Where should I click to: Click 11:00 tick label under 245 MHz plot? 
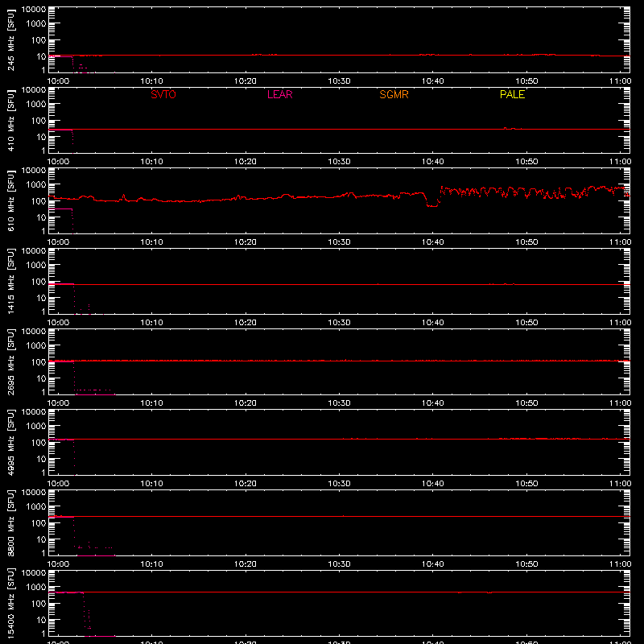click(x=620, y=81)
